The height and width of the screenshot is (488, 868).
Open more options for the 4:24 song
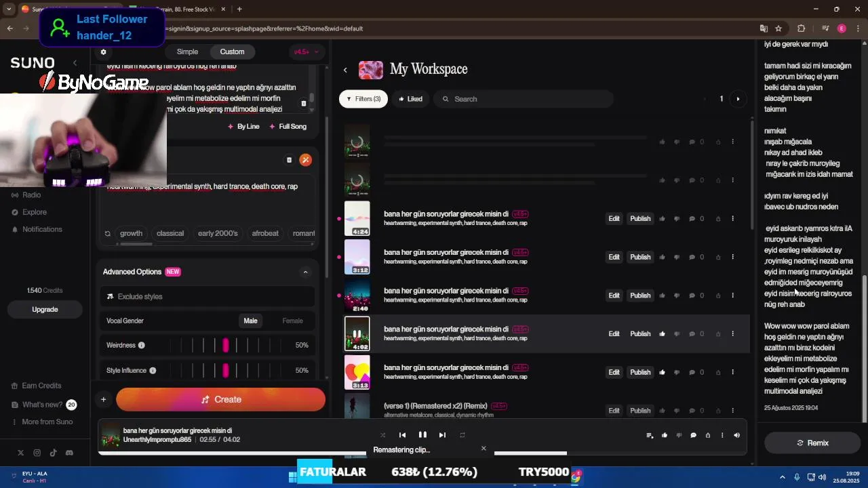[732, 218]
